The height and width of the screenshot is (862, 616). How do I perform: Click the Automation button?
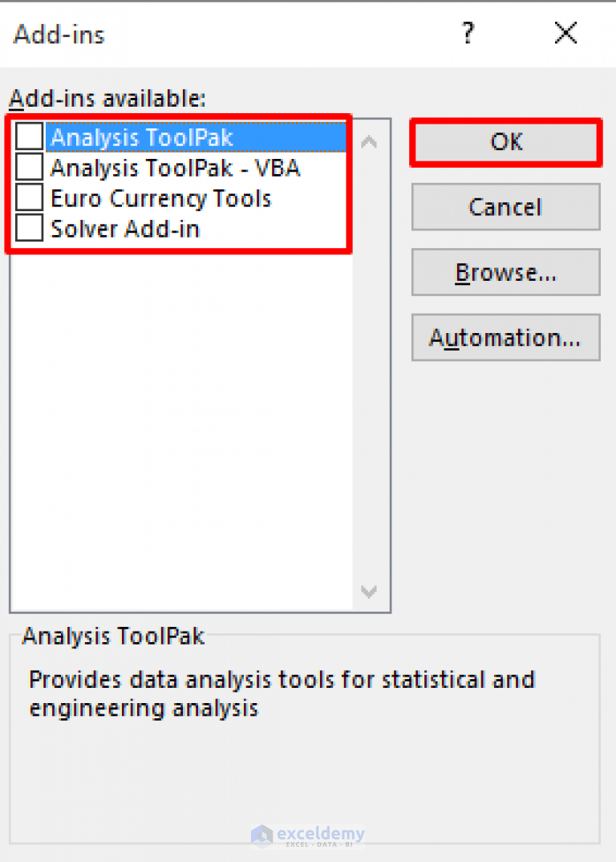point(505,337)
